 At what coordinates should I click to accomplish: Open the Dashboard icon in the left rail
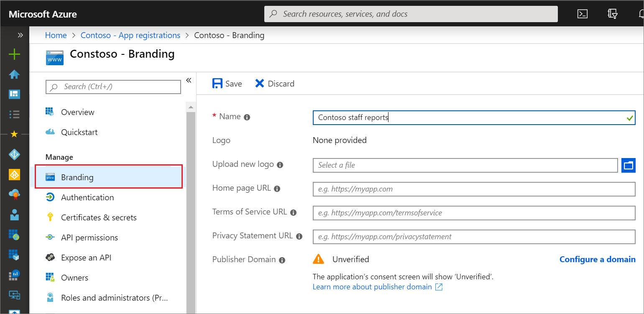[x=14, y=94]
